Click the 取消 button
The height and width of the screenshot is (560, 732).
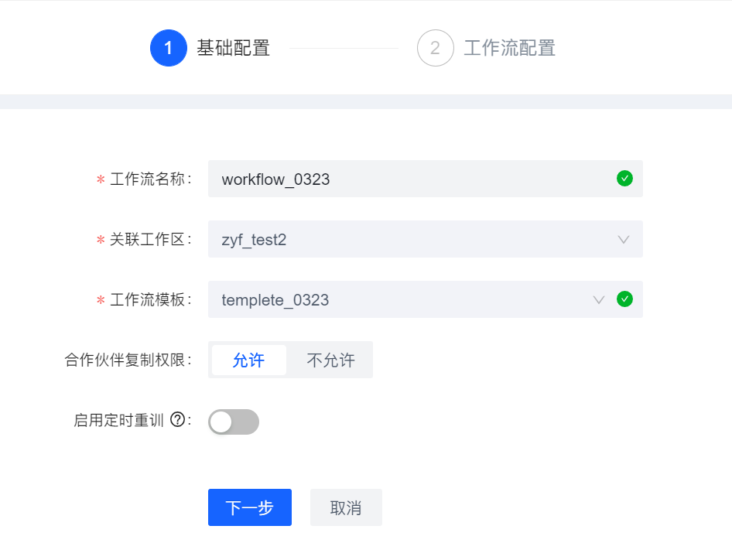346,507
